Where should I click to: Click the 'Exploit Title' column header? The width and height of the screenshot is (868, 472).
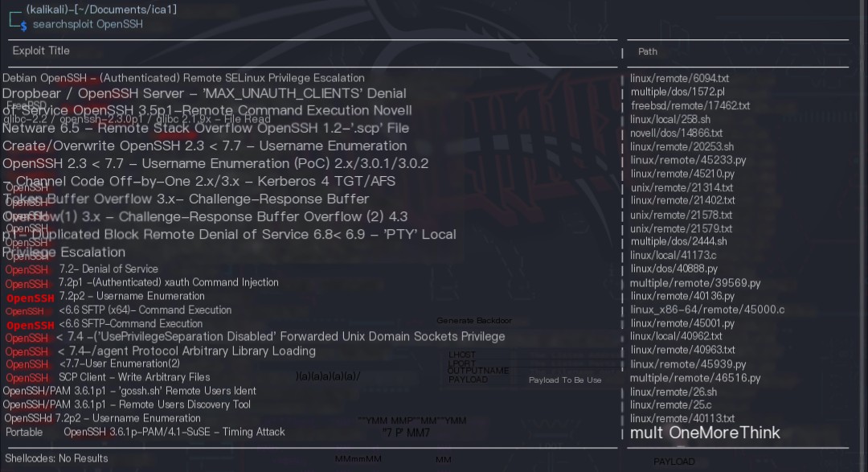pos(41,51)
